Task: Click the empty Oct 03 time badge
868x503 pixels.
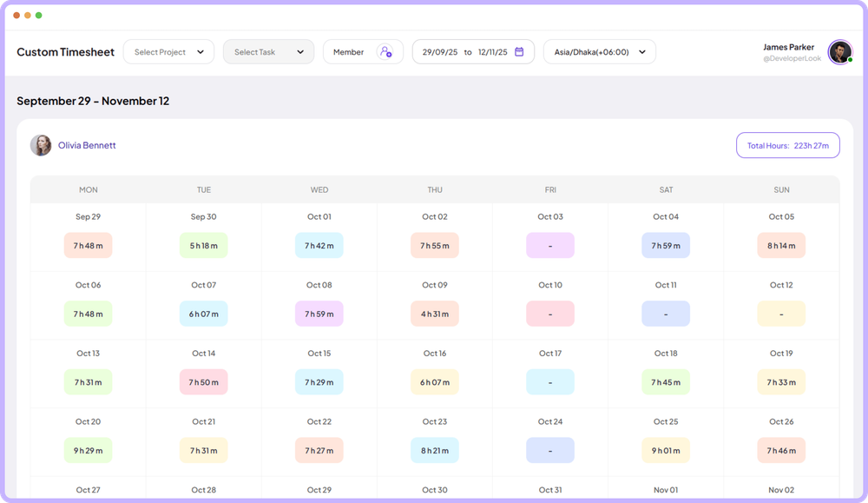Action: coord(550,245)
